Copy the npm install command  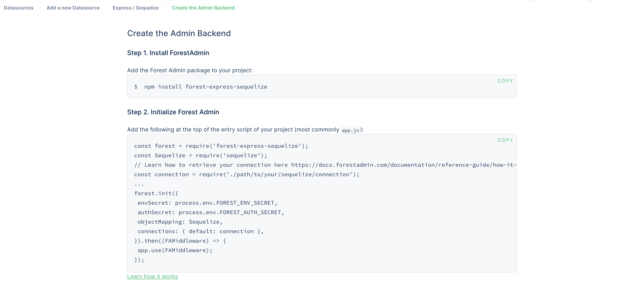coord(505,81)
